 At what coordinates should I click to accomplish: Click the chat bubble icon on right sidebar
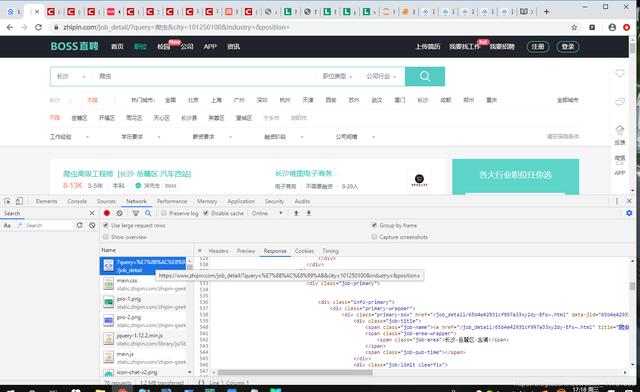tap(620, 101)
